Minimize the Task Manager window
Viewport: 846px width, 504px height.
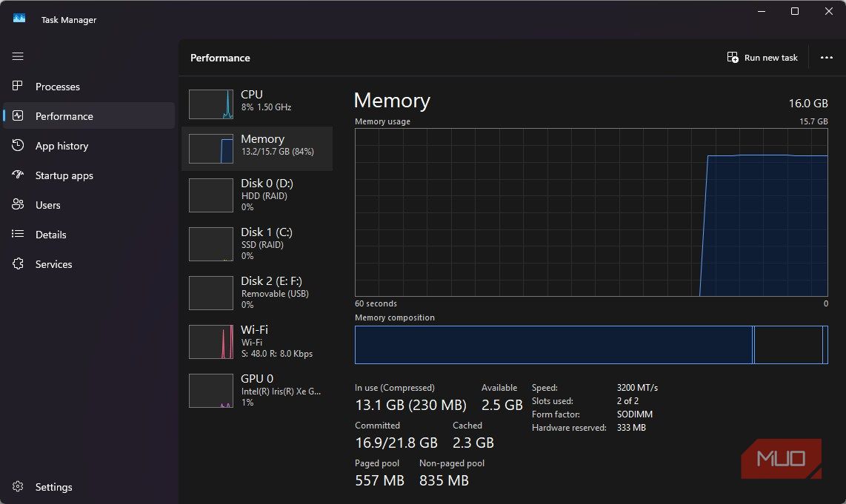click(762, 11)
